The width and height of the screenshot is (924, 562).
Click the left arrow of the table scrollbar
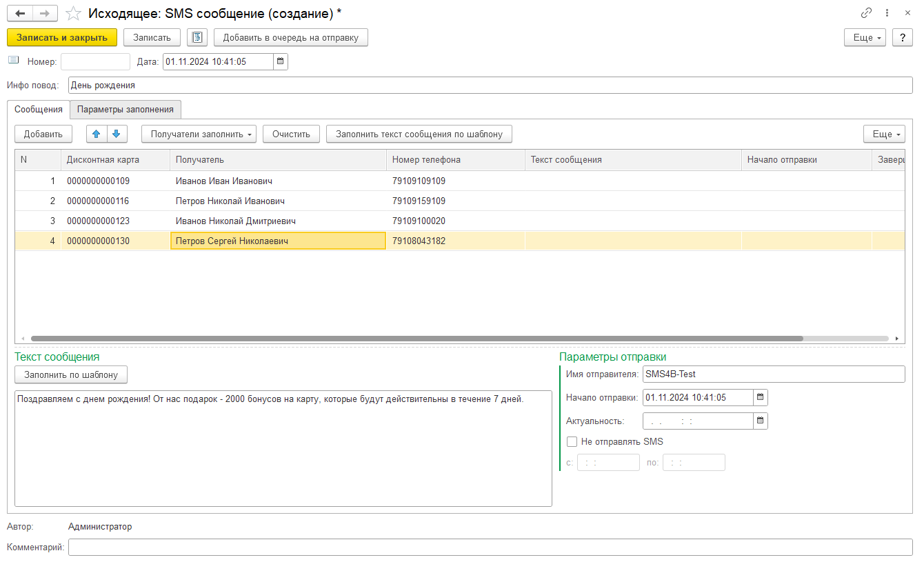(x=23, y=339)
